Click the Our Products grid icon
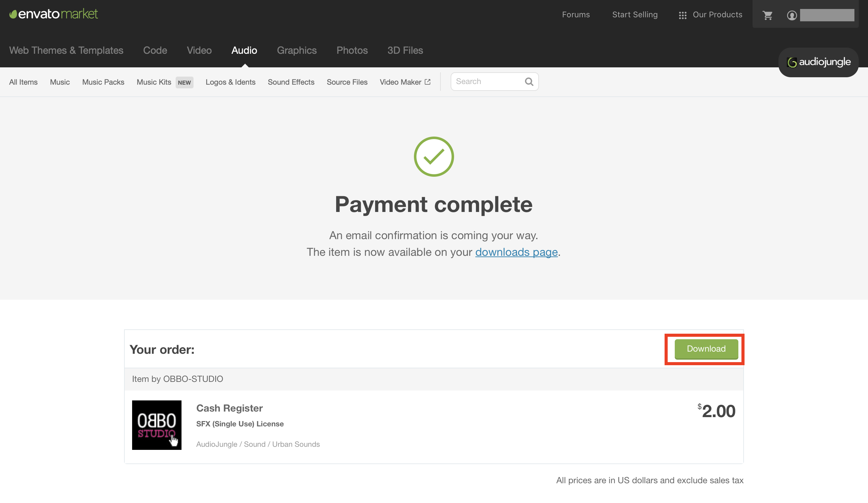Viewport: 868px width, 503px height. pyautogui.click(x=682, y=15)
